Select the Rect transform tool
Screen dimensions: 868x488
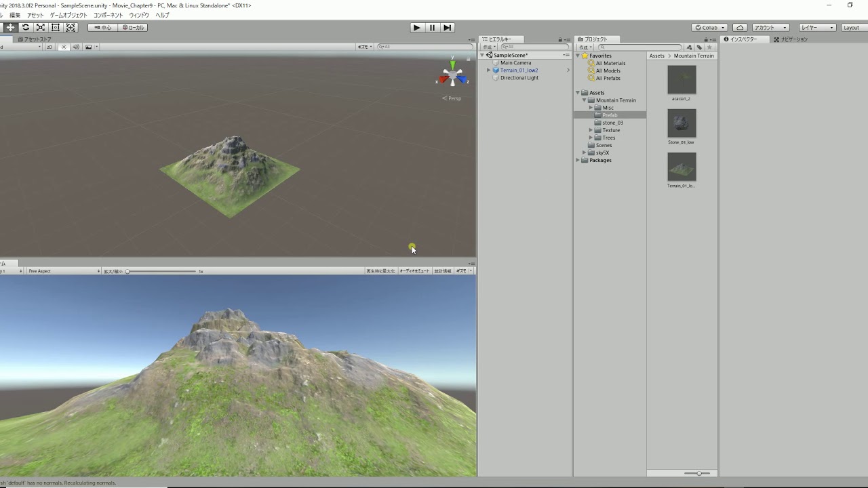(x=56, y=28)
